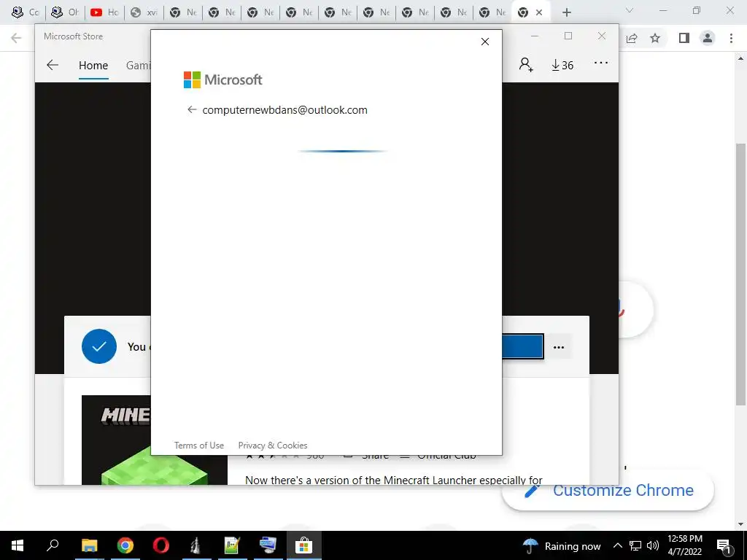Click the voice search microphone on Chrome page
This screenshot has width=747, height=560.
click(x=621, y=308)
